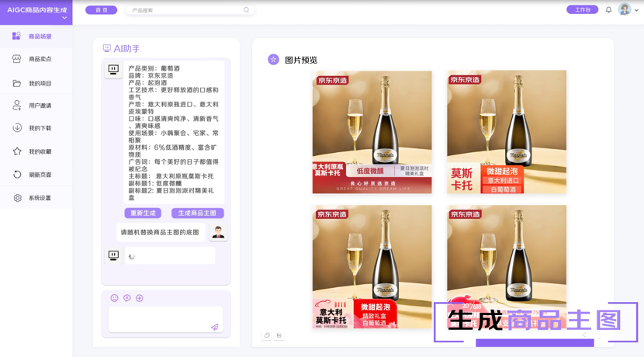644x357 pixels.
Task: Expand the user account dropdown arrow
Action: [x=636, y=10]
